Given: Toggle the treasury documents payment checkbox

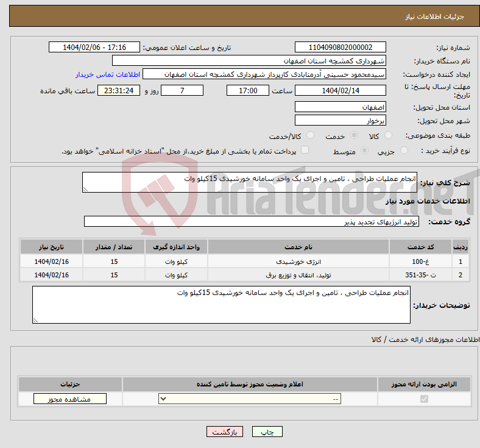Looking at the screenshot, I should point(305,150).
